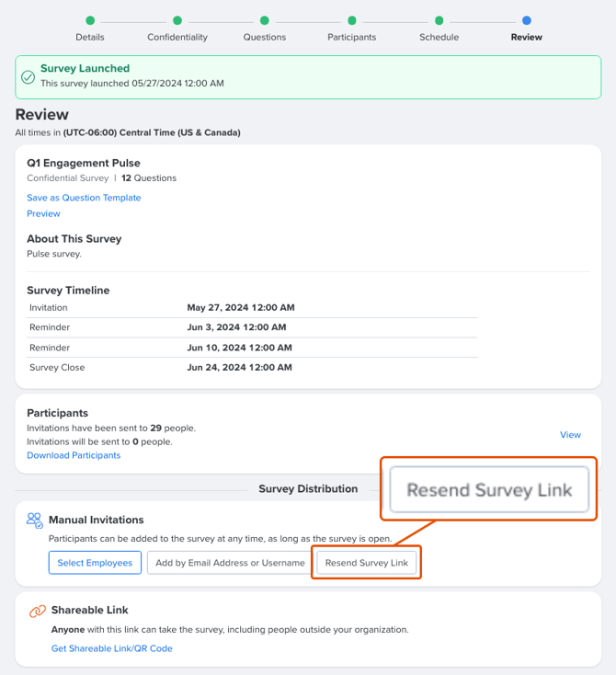616x675 pixels.
Task: View the participants list
Action: pos(570,435)
